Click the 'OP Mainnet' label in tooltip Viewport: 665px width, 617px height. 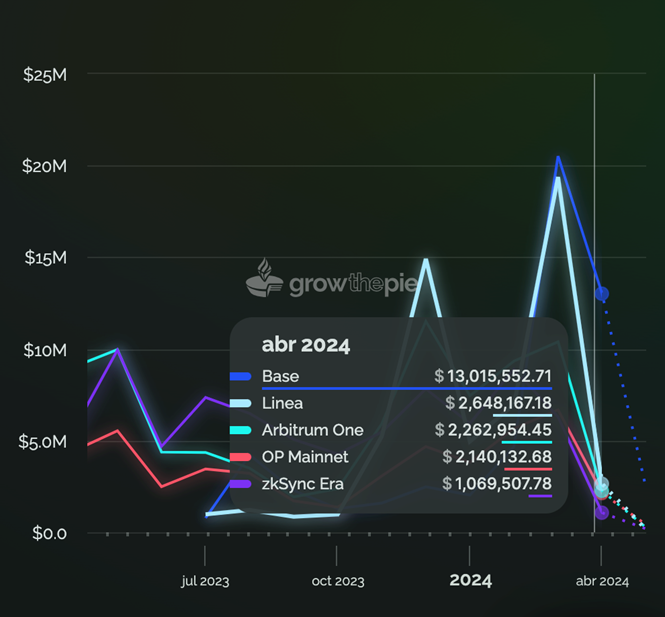pos(305,457)
